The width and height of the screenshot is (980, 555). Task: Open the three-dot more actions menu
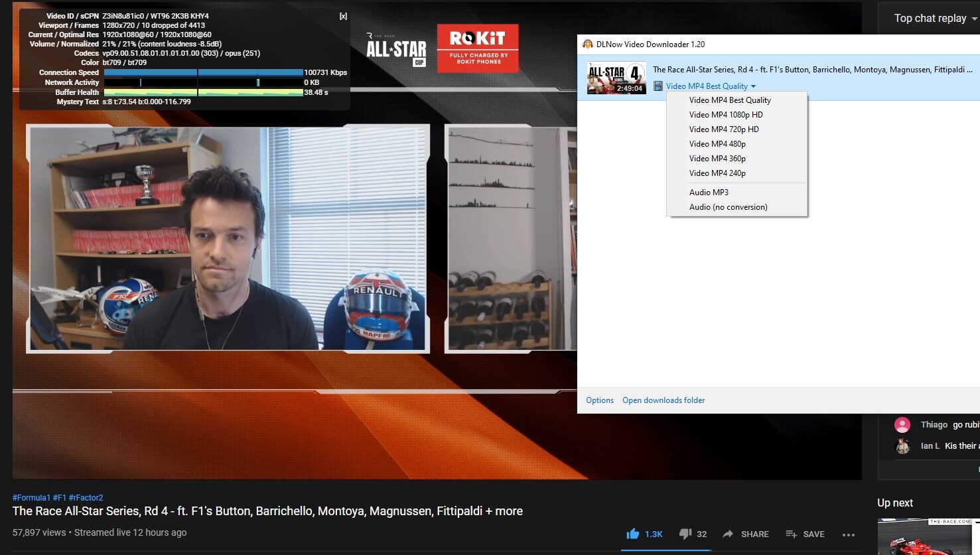click(x=849, y=534)
